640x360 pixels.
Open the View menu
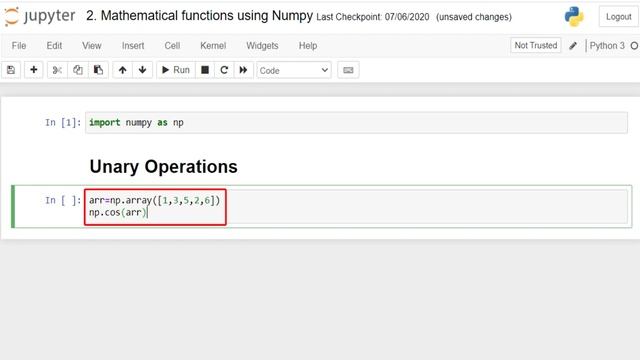pos(91,46)
